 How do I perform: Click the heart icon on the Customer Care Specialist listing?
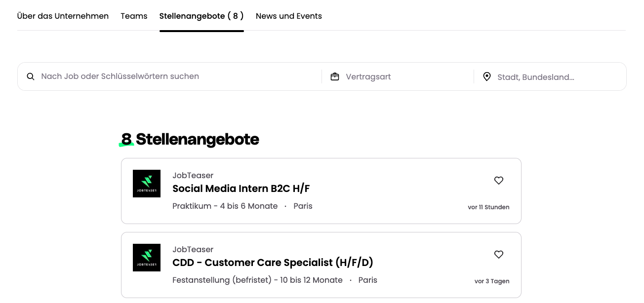click(499, 255)
